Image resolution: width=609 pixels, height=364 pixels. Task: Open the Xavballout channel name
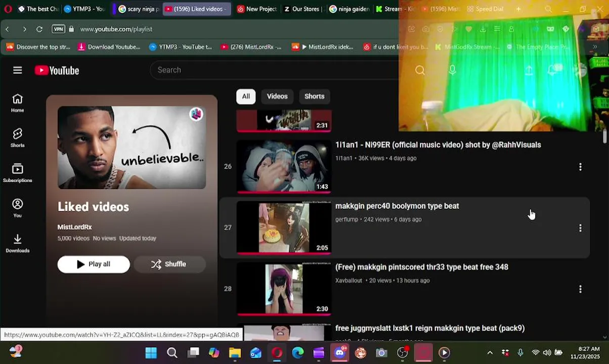[x=349, y=281]
